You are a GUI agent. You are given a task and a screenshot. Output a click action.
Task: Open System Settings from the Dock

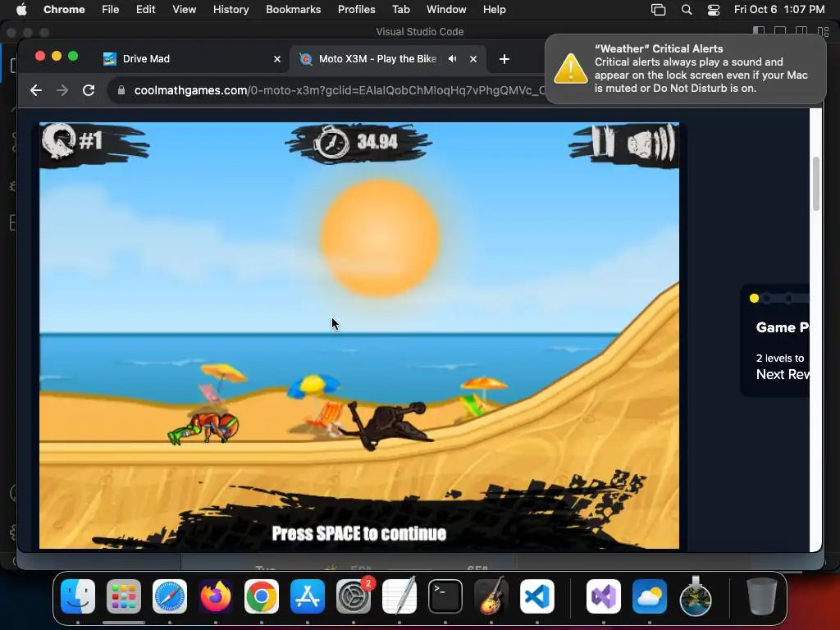pos(354,596)
